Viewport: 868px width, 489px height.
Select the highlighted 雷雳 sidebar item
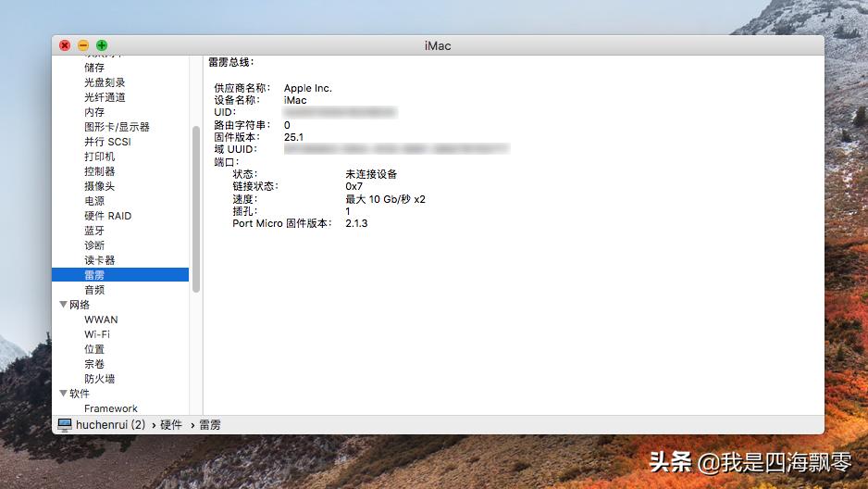click(x=120, y=275)
